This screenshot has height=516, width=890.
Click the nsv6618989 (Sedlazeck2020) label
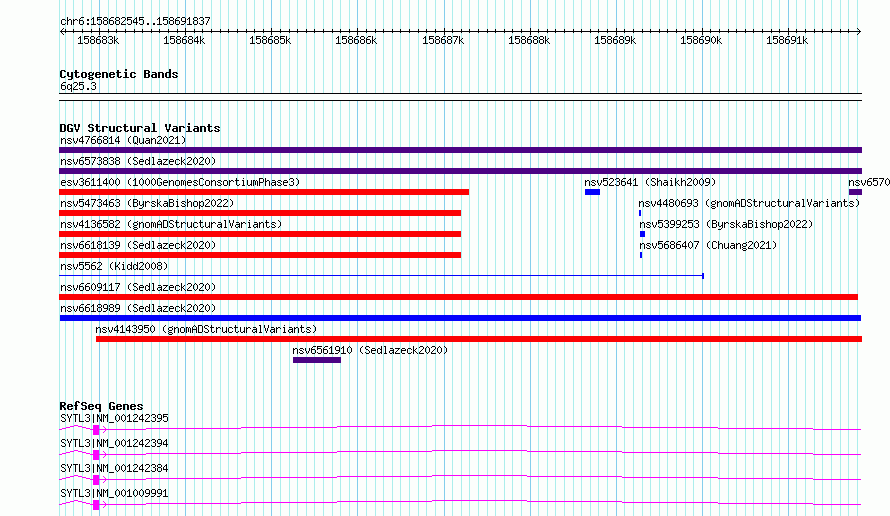pos(138,308)
